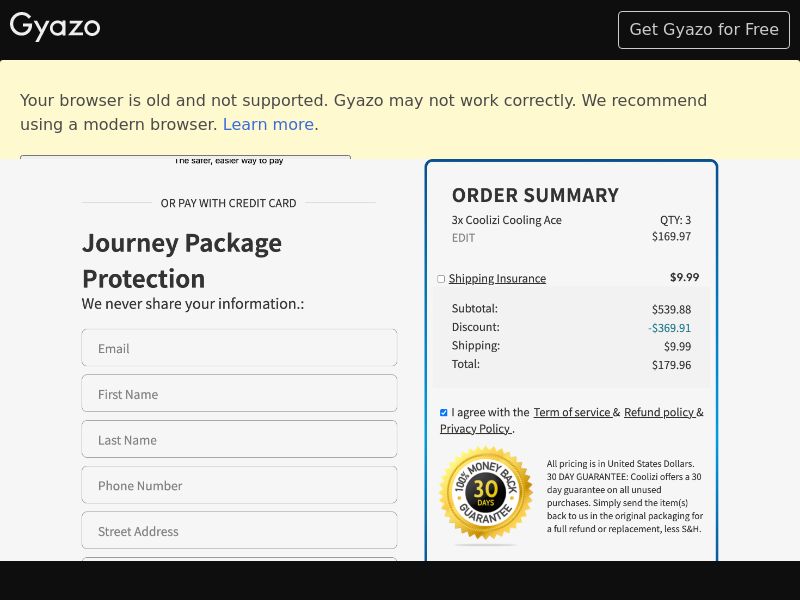Click the Subtotal value $539.88
The height and width of the screenshot is (600, 800).
(x=671, y=310)
